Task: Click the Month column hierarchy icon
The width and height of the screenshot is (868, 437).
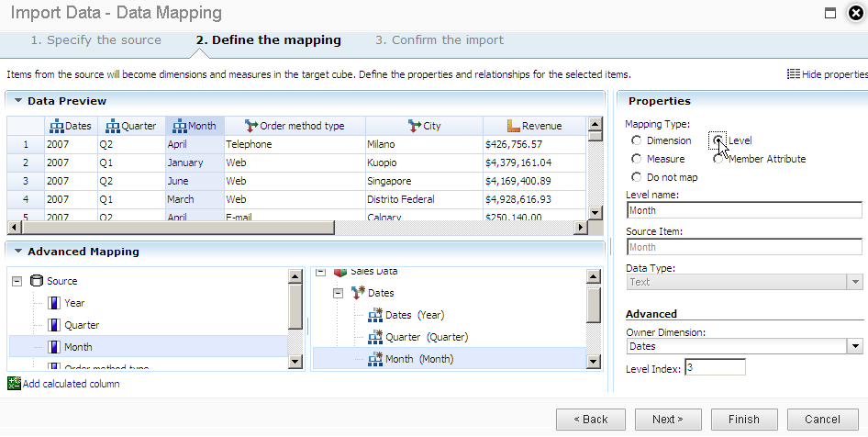Action: tap(179, 127)
